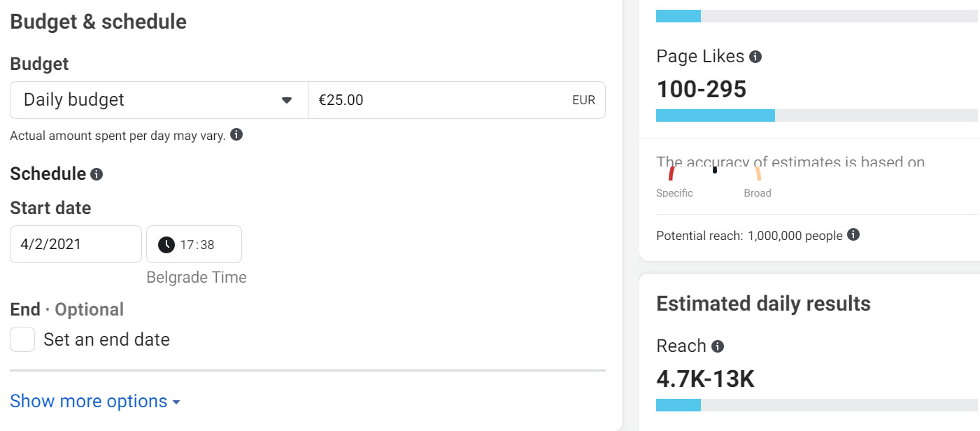Viewport: 980px width, 431px height.
Task: Select the minutes value 38 in start time
Action: tap(207, 245)
